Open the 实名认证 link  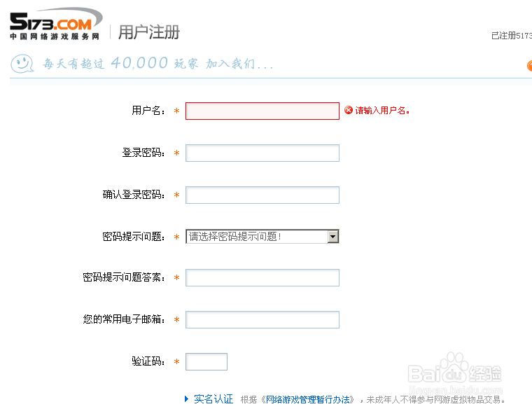click(x=213, y=399)
